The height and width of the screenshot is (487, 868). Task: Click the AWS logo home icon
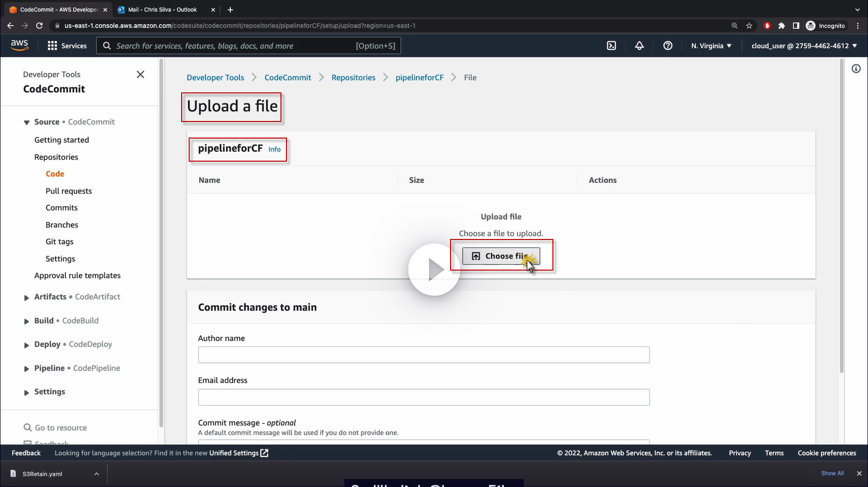coord(20,45)
